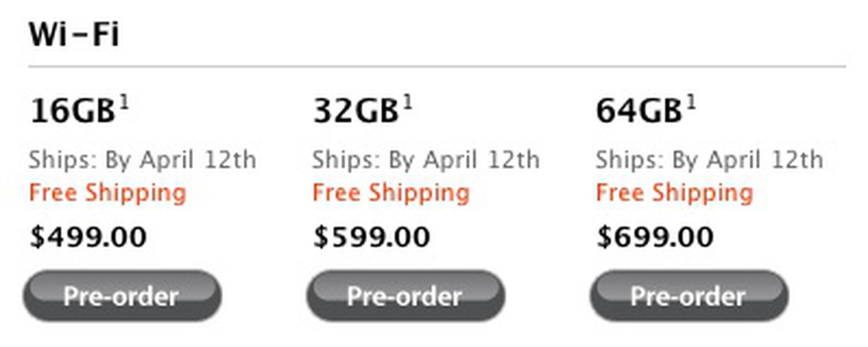The width and height of the screenshot is (868, 347).
Task: Select the 16GB capacity heading
Action: [x=73, y=111]
